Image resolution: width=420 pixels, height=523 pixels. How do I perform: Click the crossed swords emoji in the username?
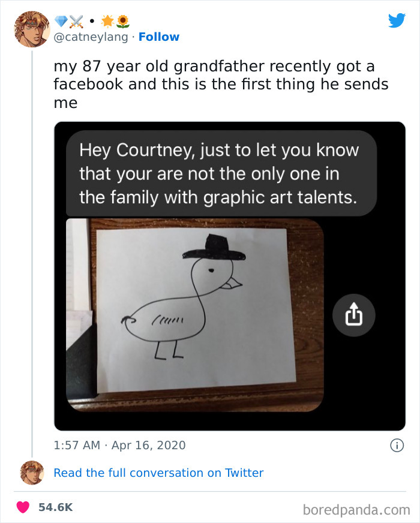76,21
